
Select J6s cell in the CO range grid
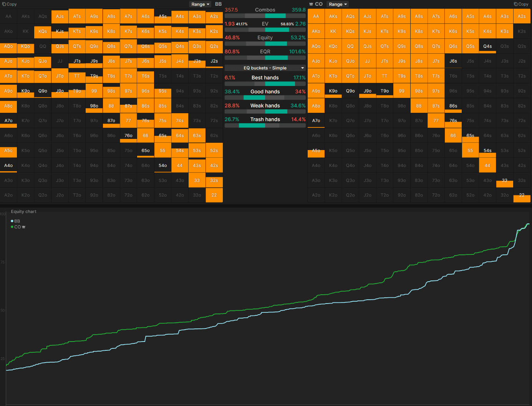coord(453,61)
